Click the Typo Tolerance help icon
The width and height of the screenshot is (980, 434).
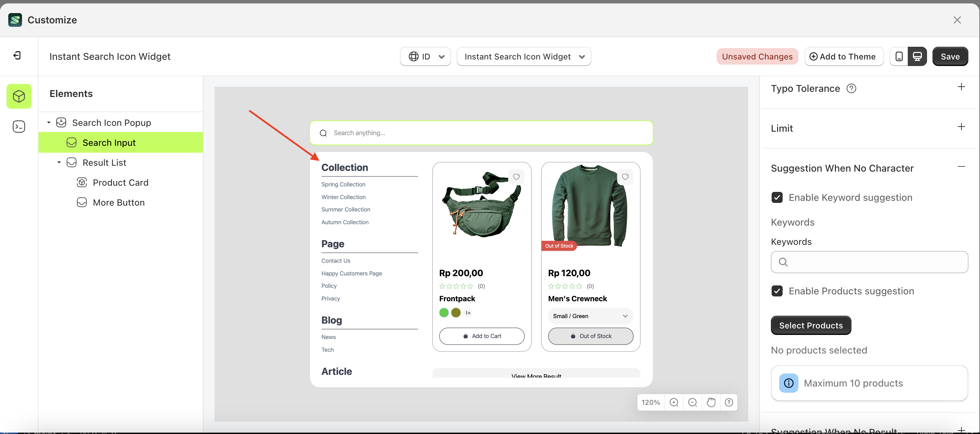pyautogui.click(x=851, y=88)
